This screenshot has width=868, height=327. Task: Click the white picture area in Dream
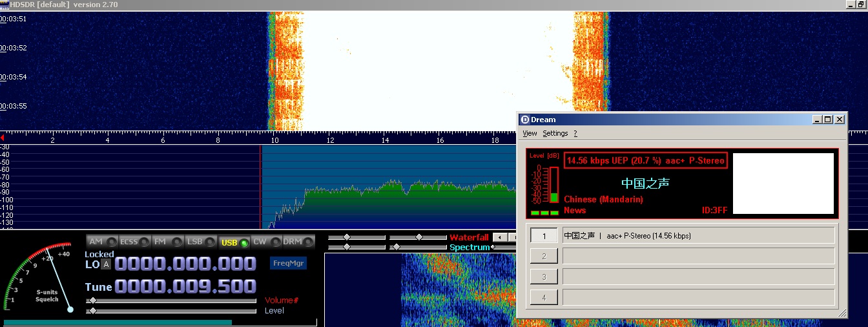coord(783,184)
